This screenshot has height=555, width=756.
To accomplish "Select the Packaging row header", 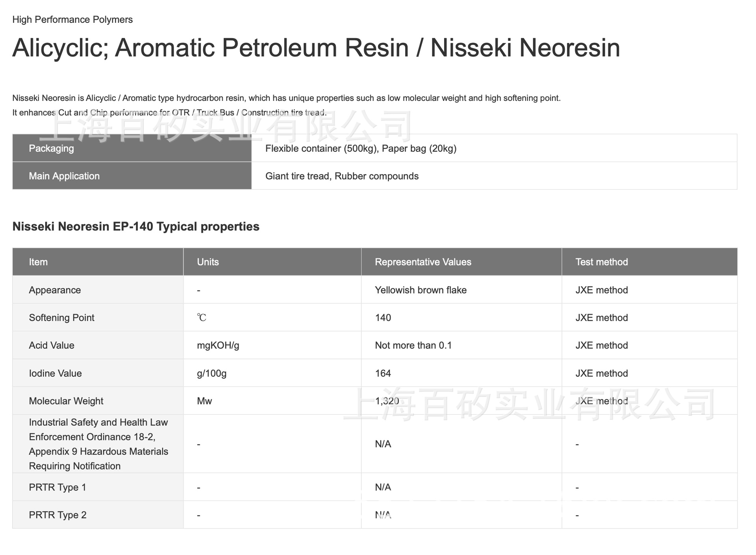I will click(51, 148).
